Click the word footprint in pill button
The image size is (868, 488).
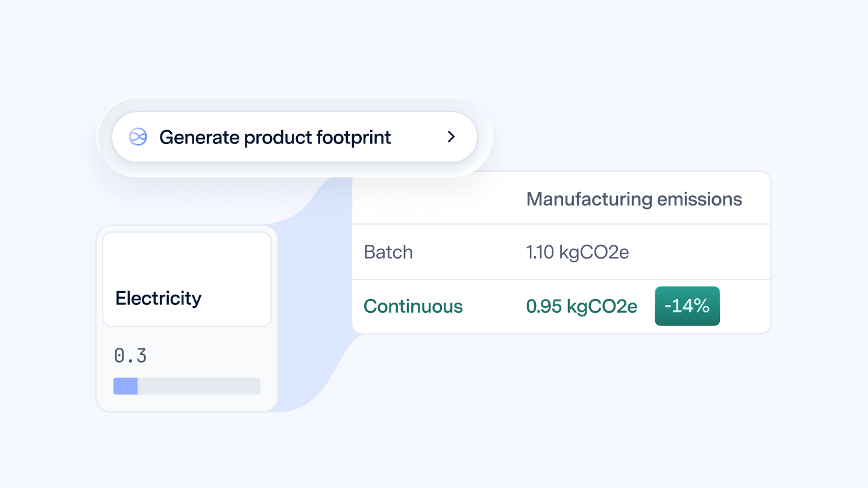click(354, 137)
